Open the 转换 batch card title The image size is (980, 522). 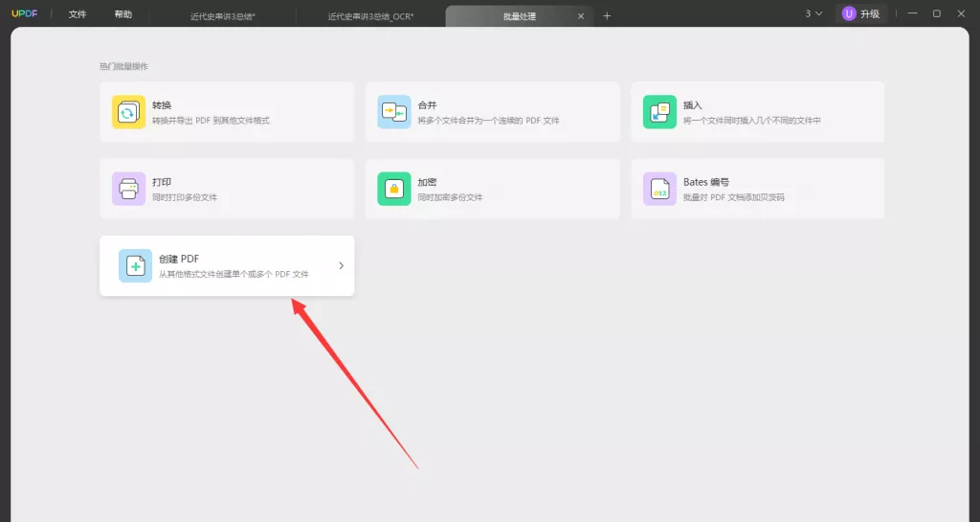pos(162,105)
